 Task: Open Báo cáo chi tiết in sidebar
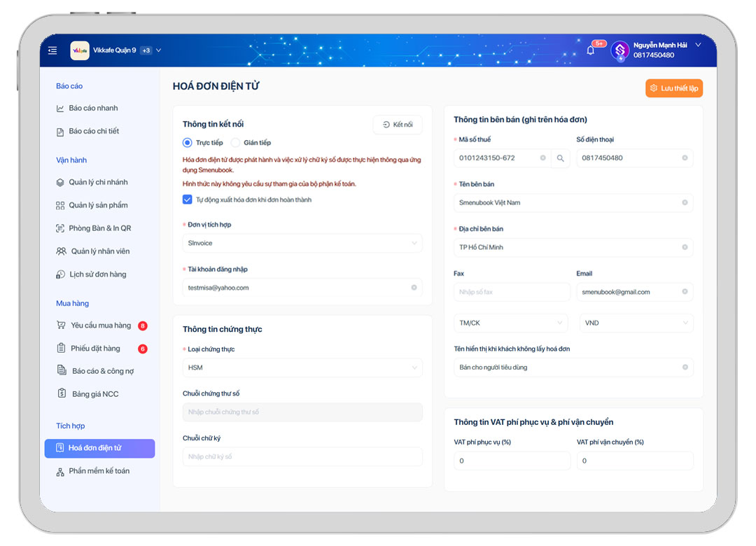click(x=94, y=131)
